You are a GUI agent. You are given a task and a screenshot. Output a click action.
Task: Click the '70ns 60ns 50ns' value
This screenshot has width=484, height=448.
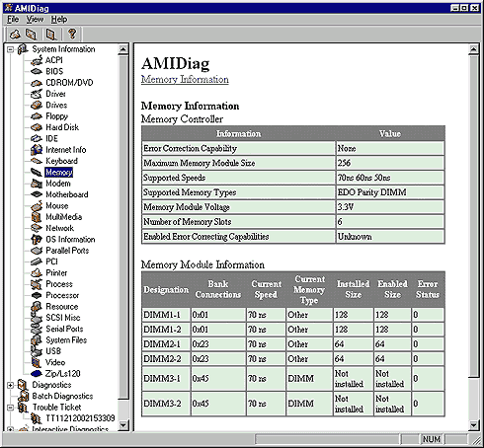363,178
